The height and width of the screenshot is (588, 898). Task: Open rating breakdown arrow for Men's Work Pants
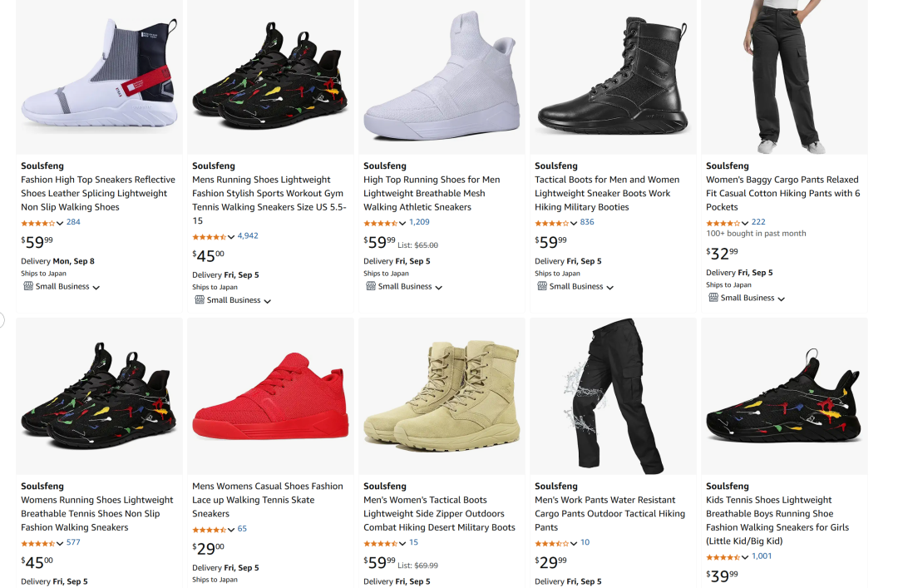574,544
